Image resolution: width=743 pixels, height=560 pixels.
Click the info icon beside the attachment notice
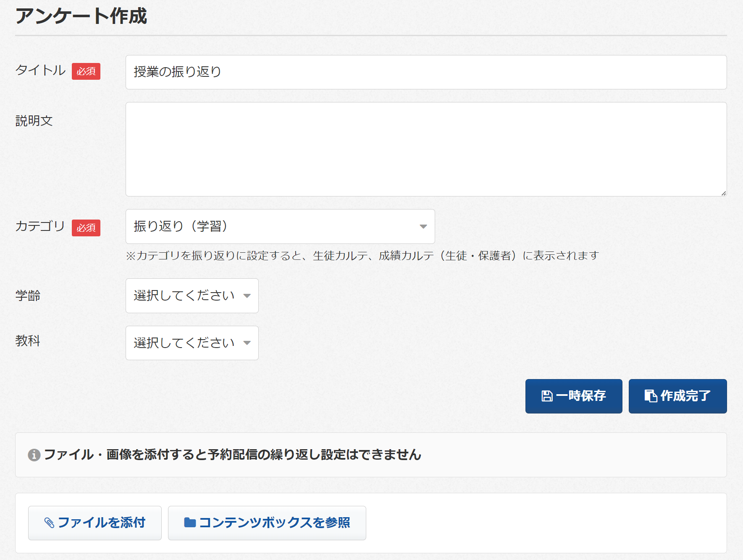(x=34, y=455)
